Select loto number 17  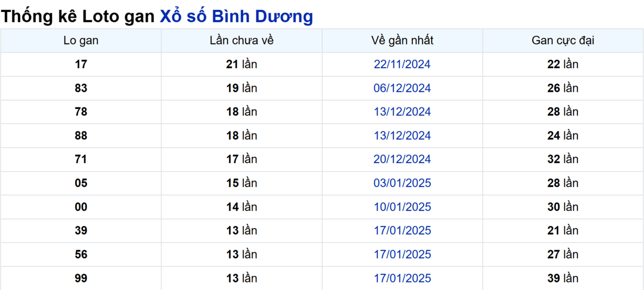(x=81, y=64)
